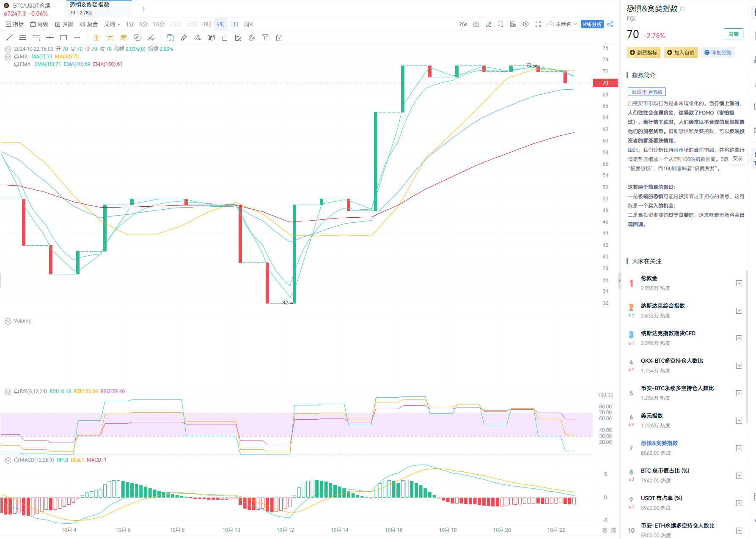This screenshot has height=539, width=756.
Task: Select the 15分 timeframe
Action: [159, 24]
